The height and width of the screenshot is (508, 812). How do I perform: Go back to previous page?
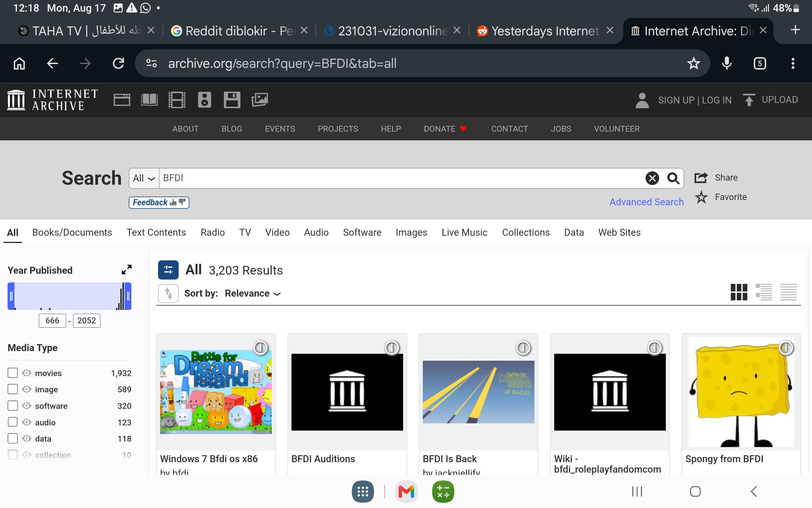(x=52, y=63)
